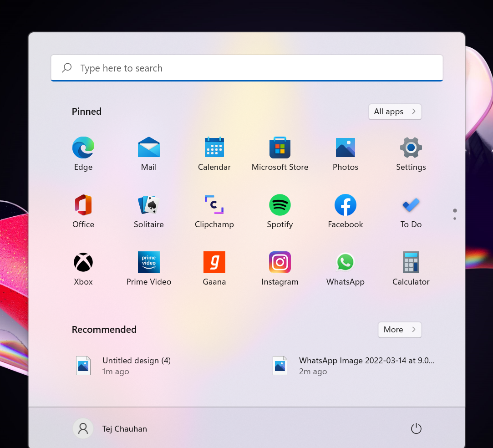This screenshot has width=493, height=448.
Task: Open Prime Video
Action: [149, 268]
